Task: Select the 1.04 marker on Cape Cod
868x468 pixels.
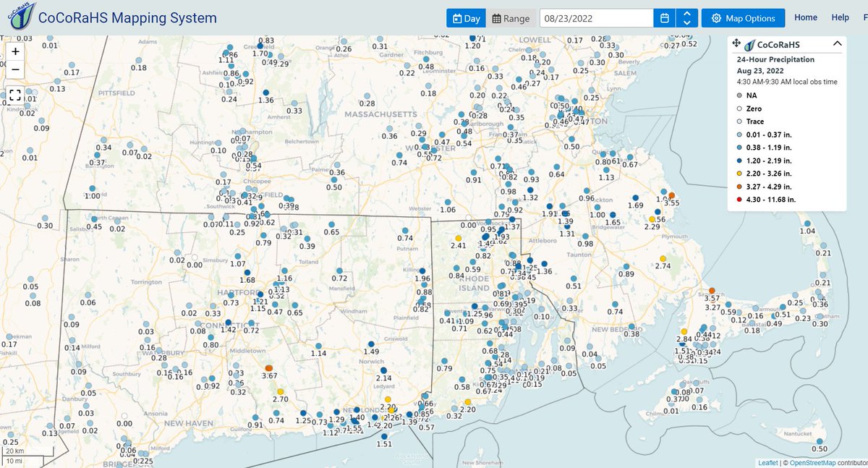Action: 807,223
